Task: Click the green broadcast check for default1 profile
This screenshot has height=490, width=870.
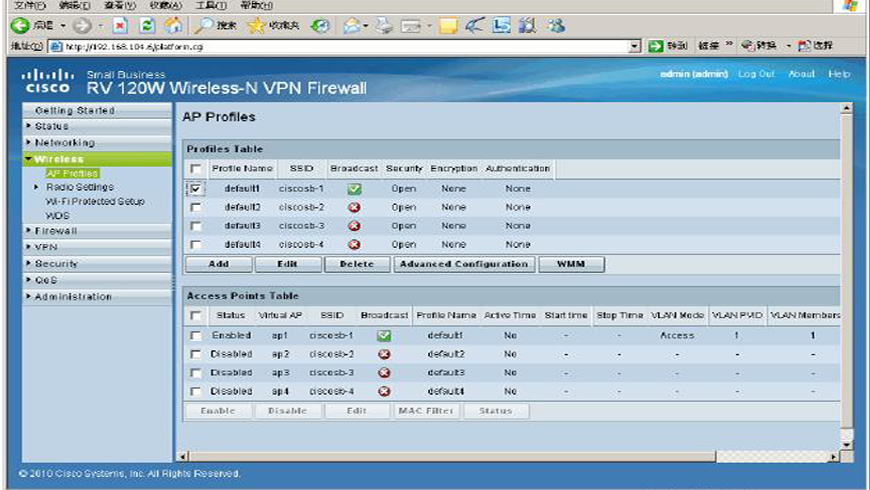Action: pos(354,189)
